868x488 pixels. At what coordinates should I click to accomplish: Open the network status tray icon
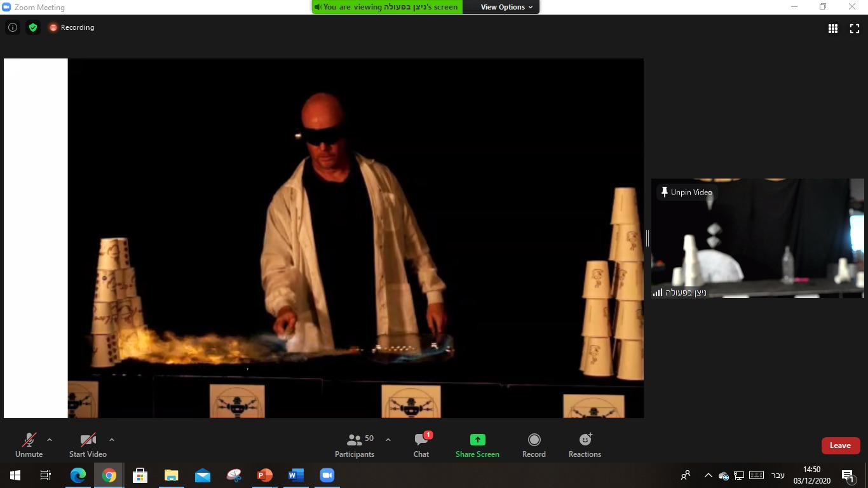739,475
